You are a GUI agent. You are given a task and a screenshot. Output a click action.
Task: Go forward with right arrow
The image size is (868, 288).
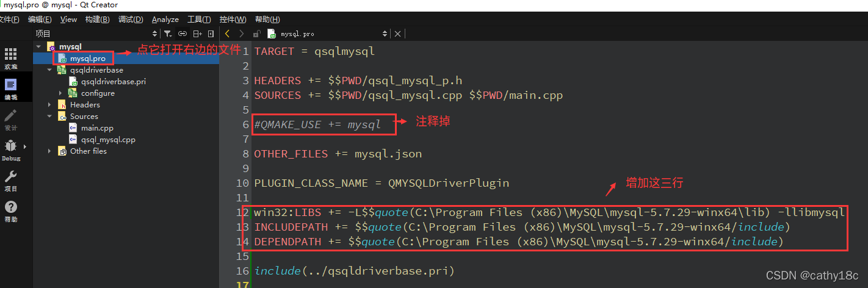[242, 34]
